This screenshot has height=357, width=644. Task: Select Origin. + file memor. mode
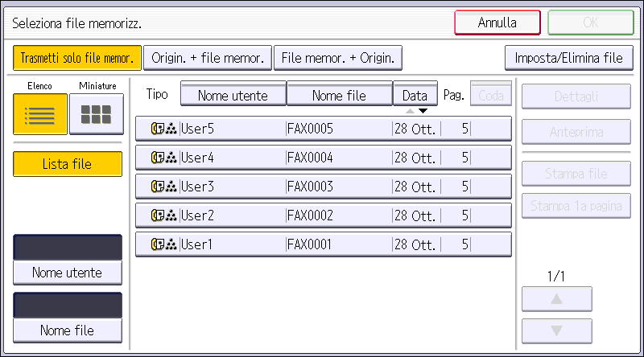pos(208,58)
